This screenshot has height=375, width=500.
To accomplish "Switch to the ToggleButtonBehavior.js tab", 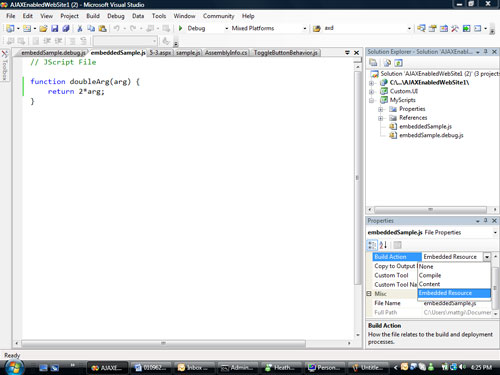I will (x=286, y=53).
